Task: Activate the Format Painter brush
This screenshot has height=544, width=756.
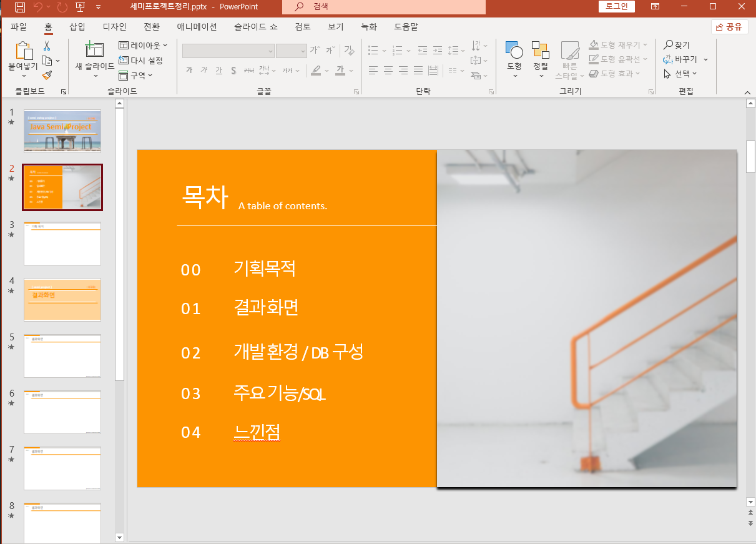Action: (x=47, y=75)
